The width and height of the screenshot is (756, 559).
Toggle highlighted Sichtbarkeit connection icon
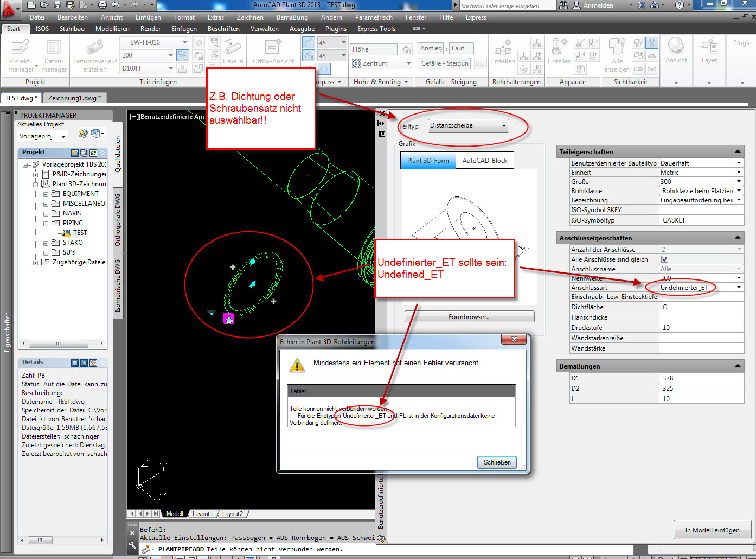(652, 43)
